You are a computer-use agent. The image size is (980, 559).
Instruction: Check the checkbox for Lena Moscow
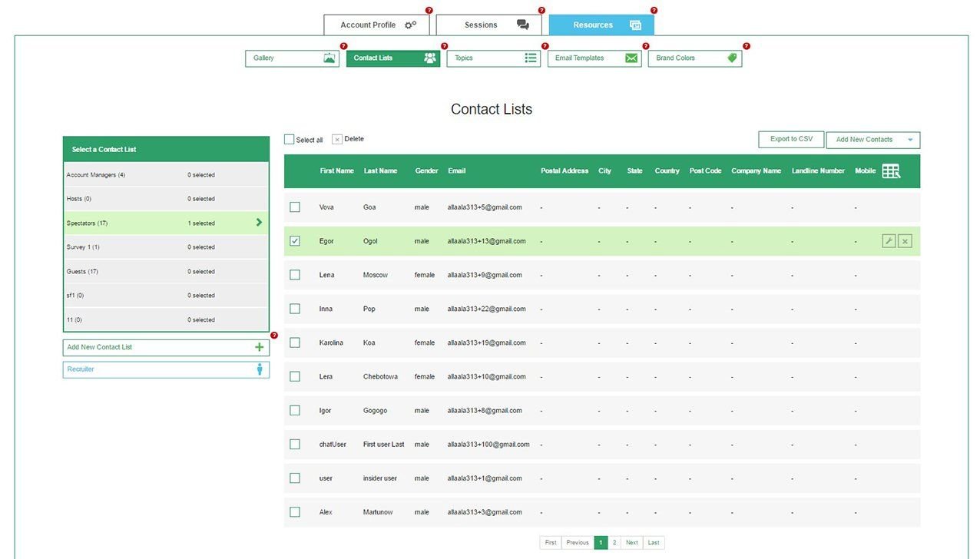pos(295,275)
